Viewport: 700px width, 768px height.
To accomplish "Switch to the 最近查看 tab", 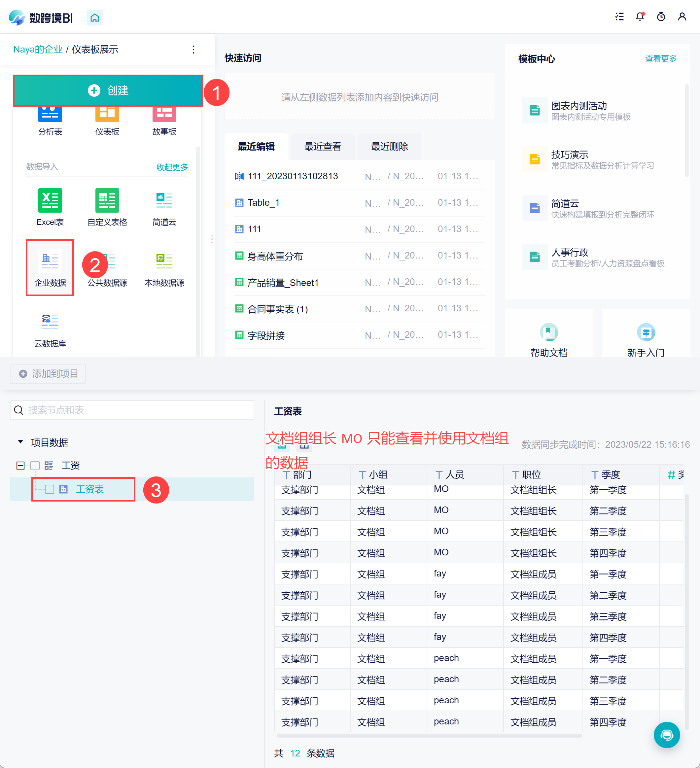I will tap(322, 147).
